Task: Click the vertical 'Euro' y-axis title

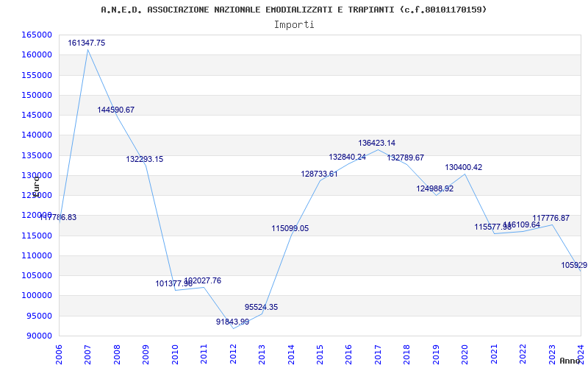Action: [36, 187]
